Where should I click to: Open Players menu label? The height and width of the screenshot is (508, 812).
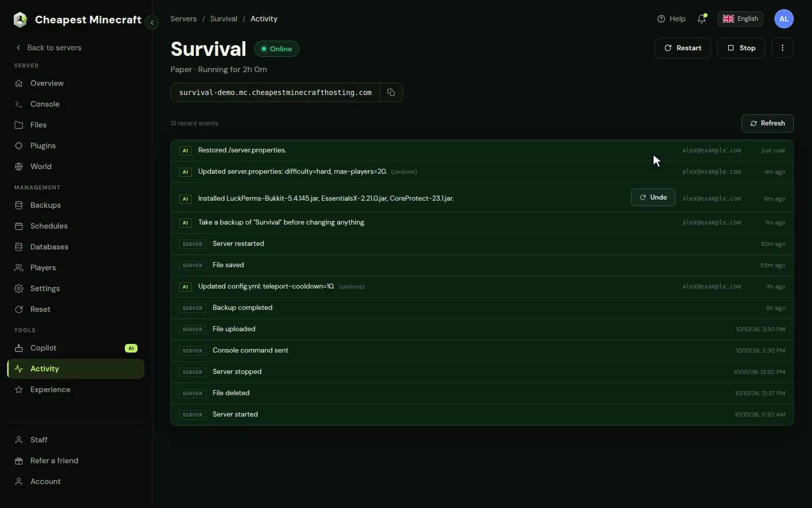(x=43, y=268)
